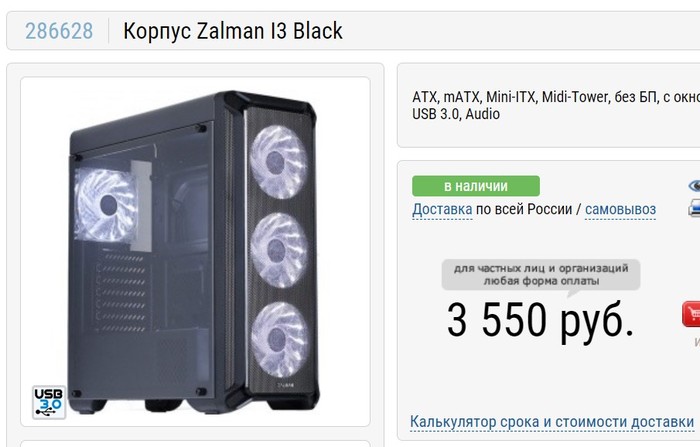The width and height of the screenshot is (700, 447).
Task: Open the Доставка delivery link
Action: click(x=442, y=209)
